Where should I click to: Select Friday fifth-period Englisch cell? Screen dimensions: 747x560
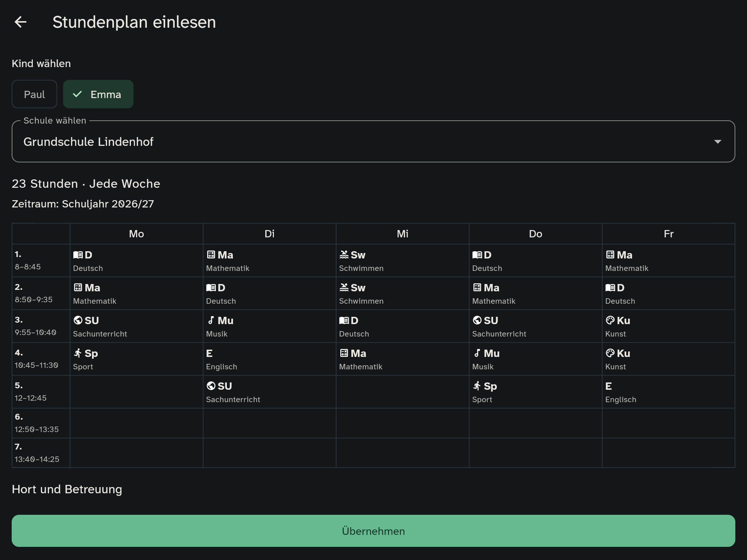pos(669,392)
